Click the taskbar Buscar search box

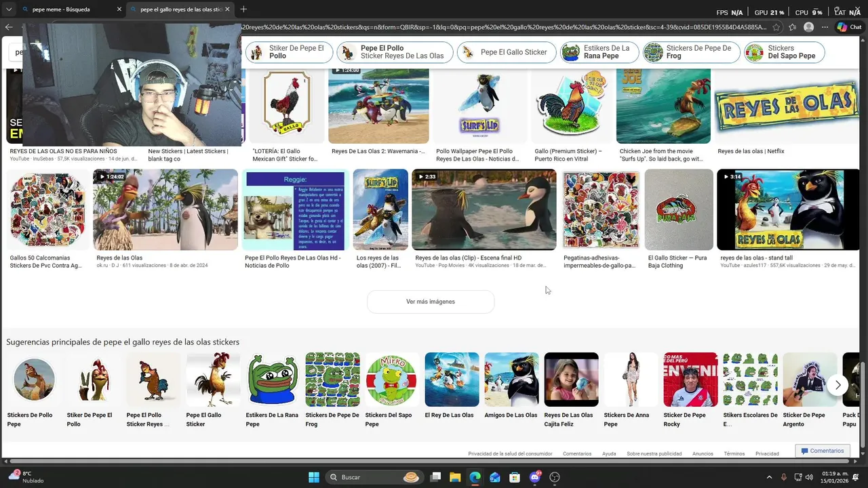click(x=374, y=477)
